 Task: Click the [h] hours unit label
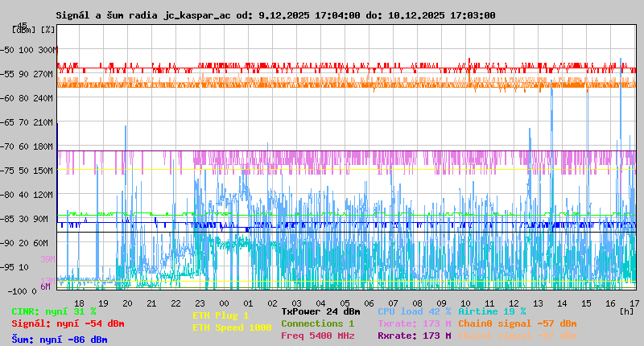click(x=626, y=309)
